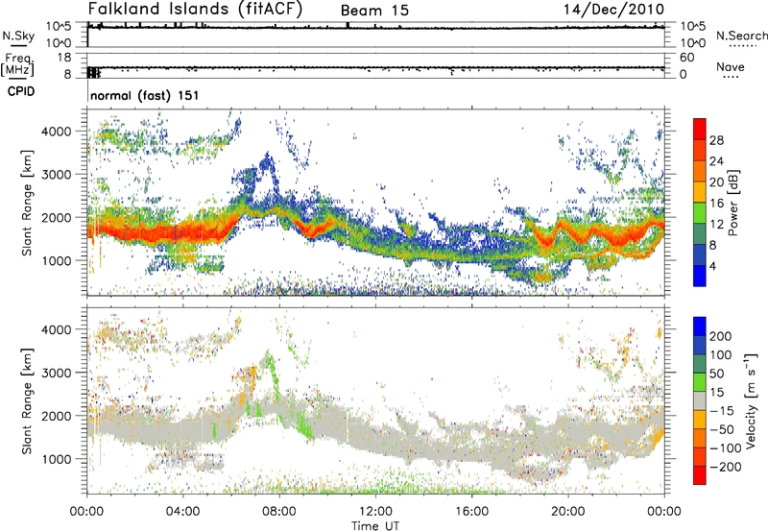Image resolution: width=768 pixels, height=532 pixels.
Task: Select the '3000' tick of the power panel
Action: tap(57, 175)
